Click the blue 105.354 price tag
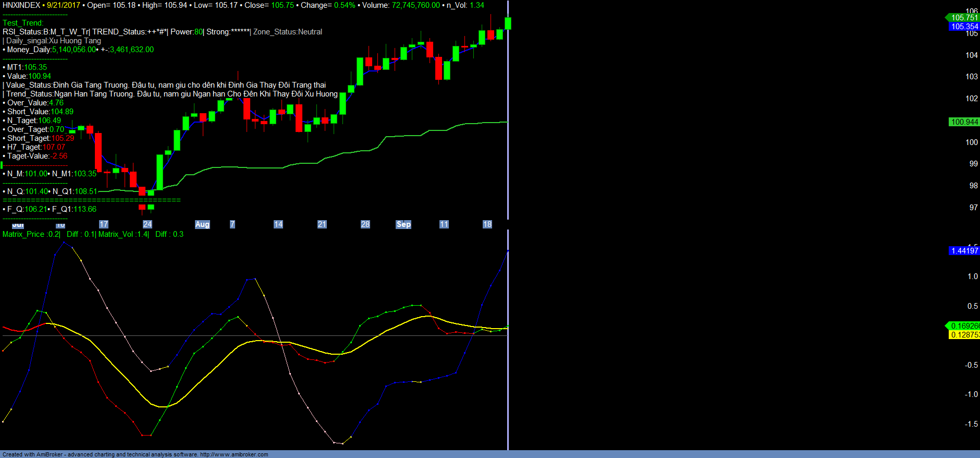Viewport: 980px width, 458px height. (964, 27)
